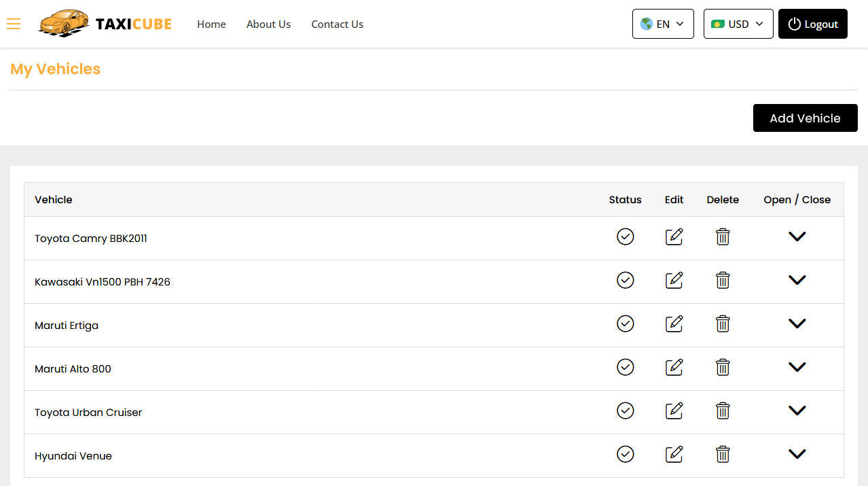
Task: Toggle status of Hyundai Venue
Action: tap(625, 454)
